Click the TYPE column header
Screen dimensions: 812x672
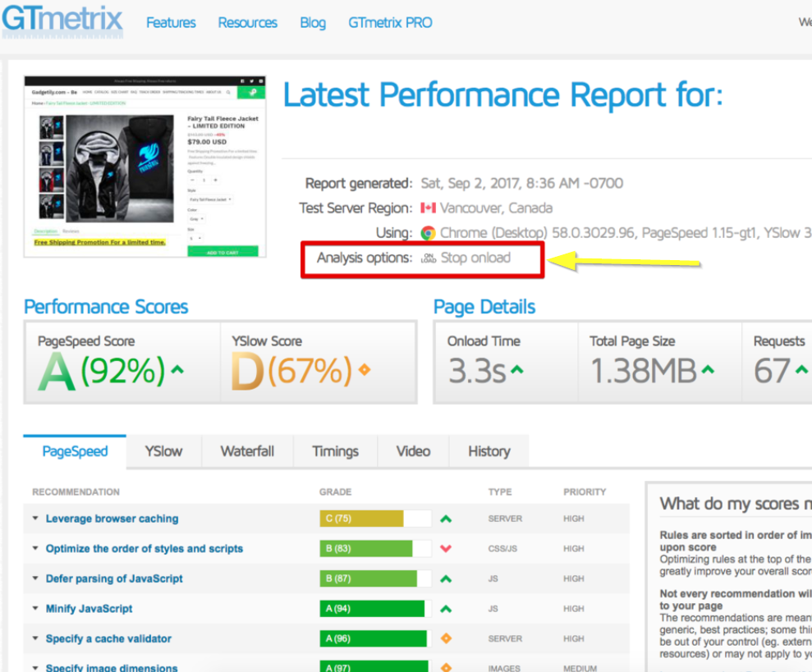[500, 491]
